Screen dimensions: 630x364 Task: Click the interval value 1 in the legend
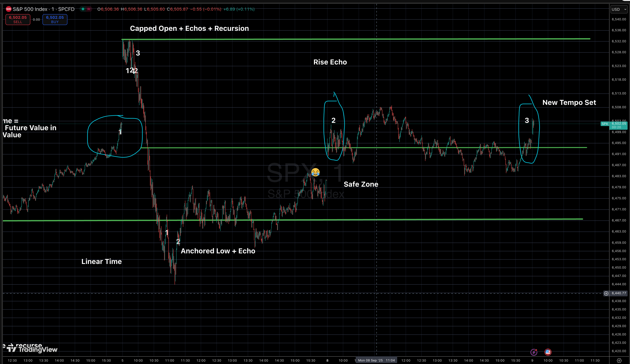[x=53, y=9]
